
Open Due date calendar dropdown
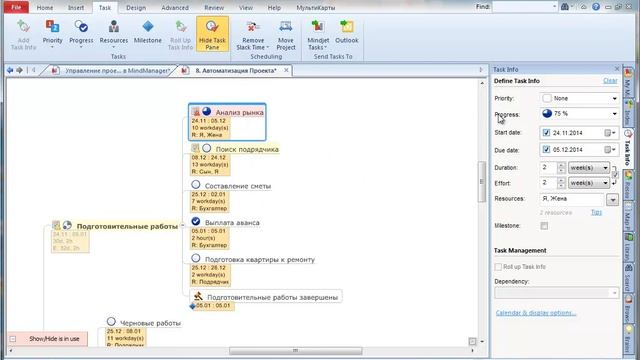[610, 150]
